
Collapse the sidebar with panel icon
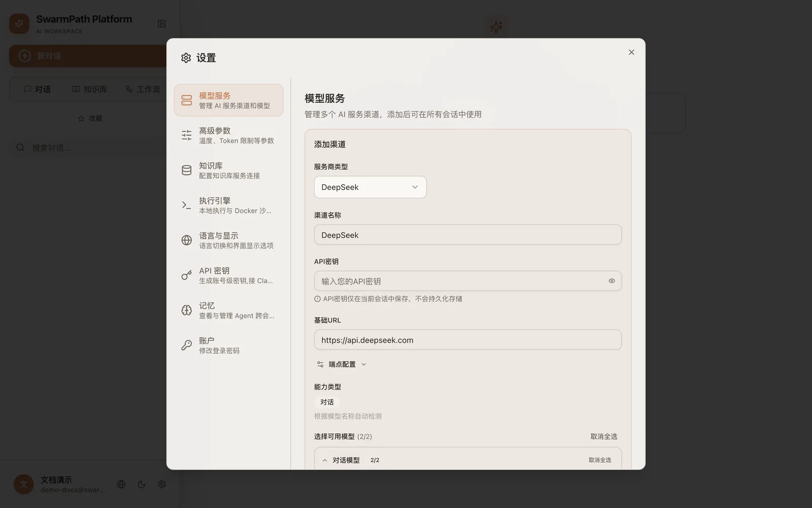click(x=162, y=24)
